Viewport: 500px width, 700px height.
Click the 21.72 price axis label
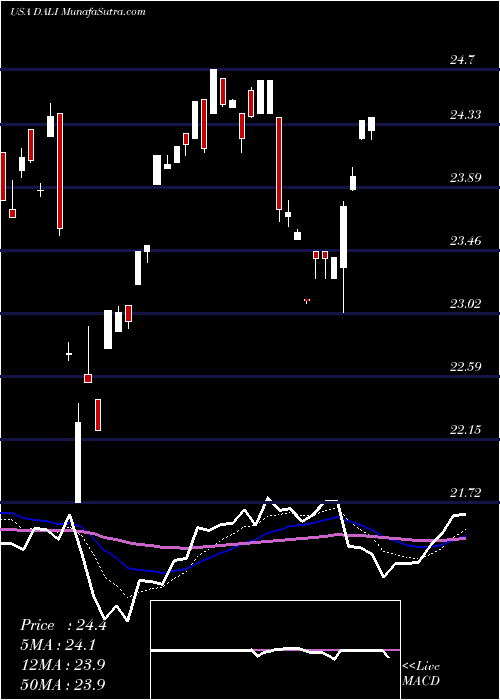(x=465, y=493)
